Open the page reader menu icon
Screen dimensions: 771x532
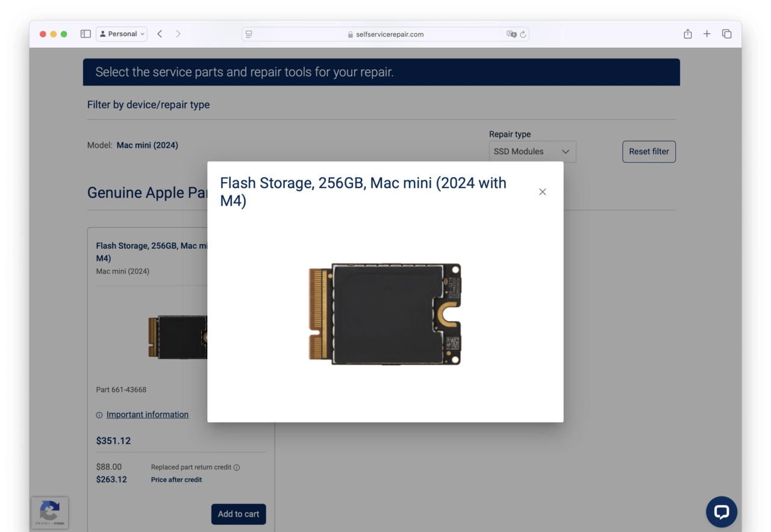click(x=249, y=34)
